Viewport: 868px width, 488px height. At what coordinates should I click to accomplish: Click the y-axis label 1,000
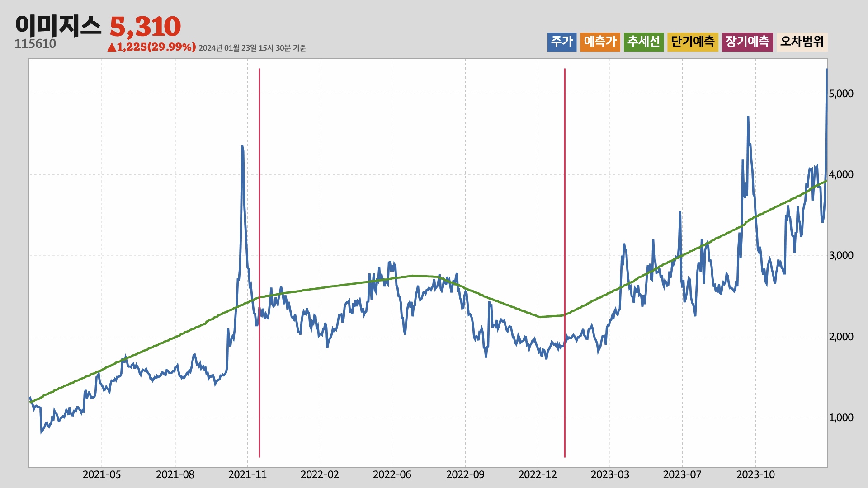click(841, 418)
